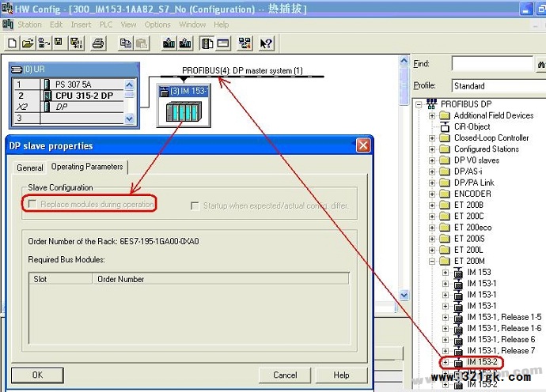Click the context Help arrow icon
This screenshot has width=546, height=392.
pyautogui.click(x=267, y=43)
